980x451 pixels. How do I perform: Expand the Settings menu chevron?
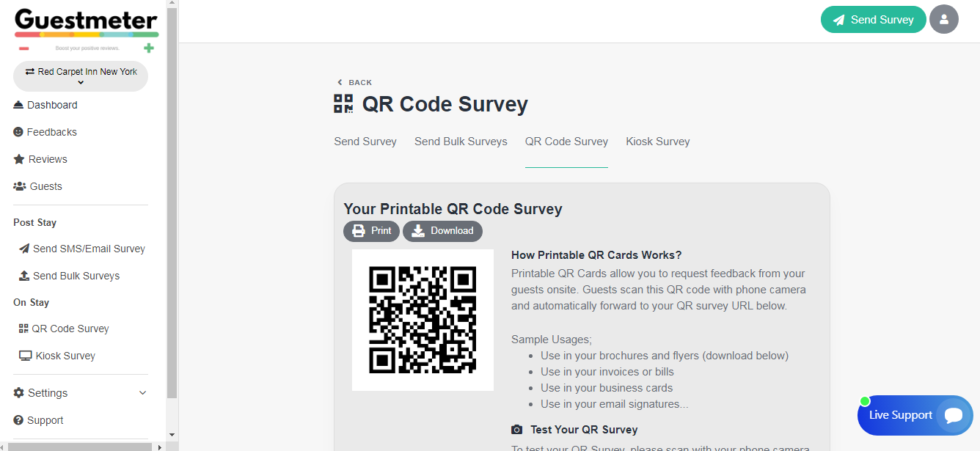pos(142,393)
